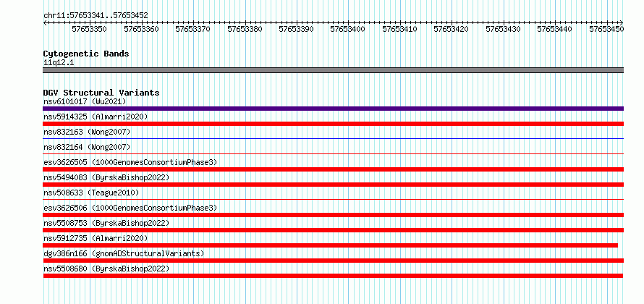Select ruler position 57653350
644x304 pixels.
[x=90, y=29]
